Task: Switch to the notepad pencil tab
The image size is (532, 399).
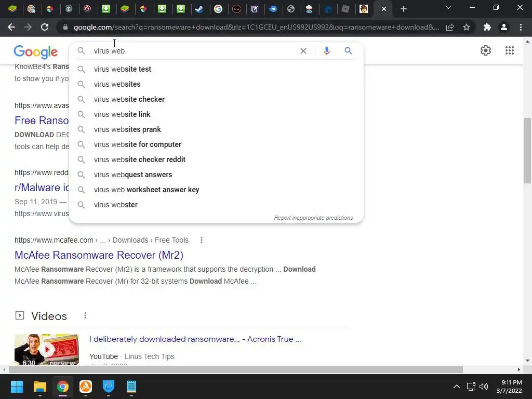Action: 255,9
